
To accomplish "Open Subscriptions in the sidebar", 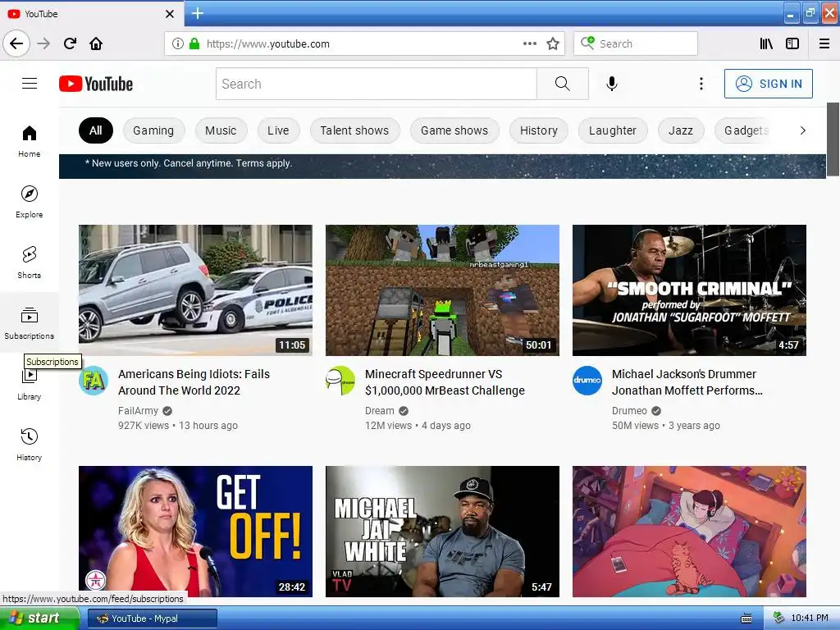I will (x=29, y=322).
